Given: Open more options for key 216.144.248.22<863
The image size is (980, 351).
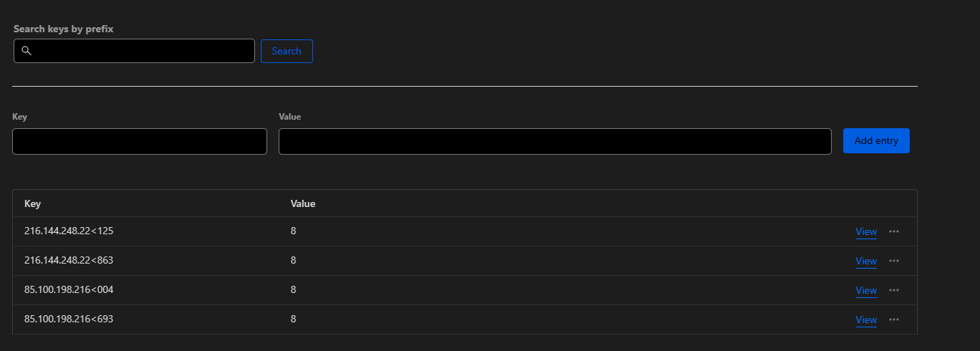Looking at the screenshot, I should (x=894, y=261).
